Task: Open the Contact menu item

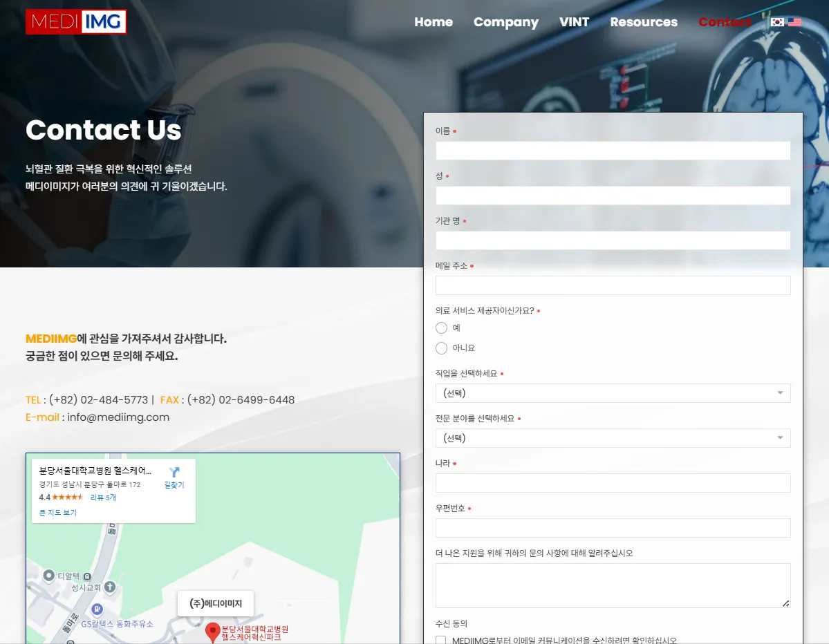Action: [x=725, y=22]
